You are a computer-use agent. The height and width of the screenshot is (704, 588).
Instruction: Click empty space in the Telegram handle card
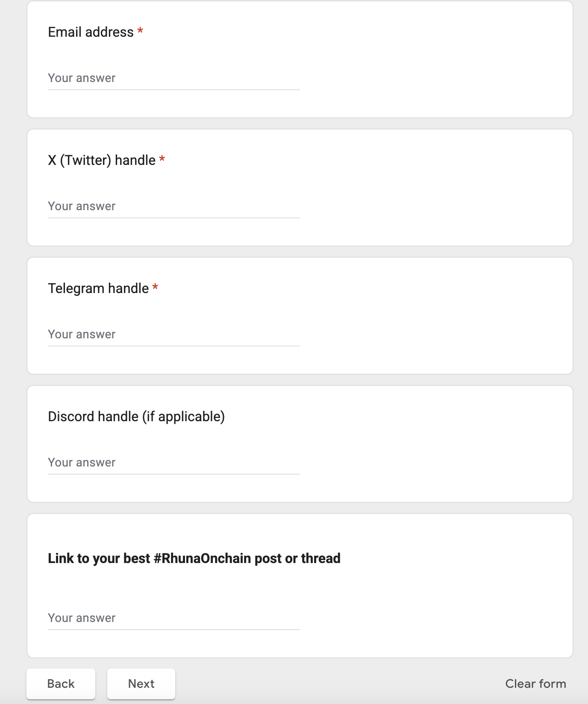[427, 316]
